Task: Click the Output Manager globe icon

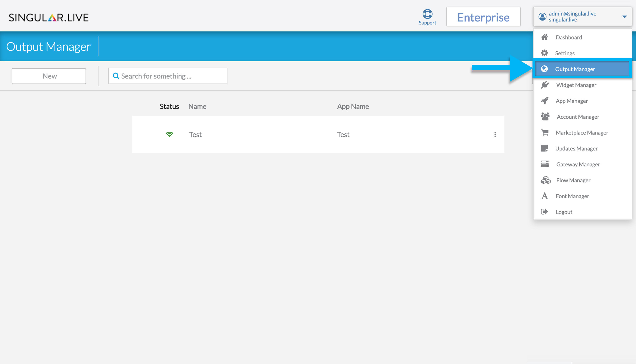Action: (x=544, y=69)
